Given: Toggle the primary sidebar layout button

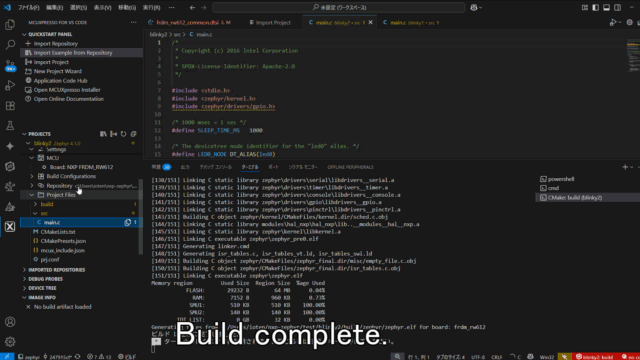Looking at the screenshot, I should tap(596, 7).
